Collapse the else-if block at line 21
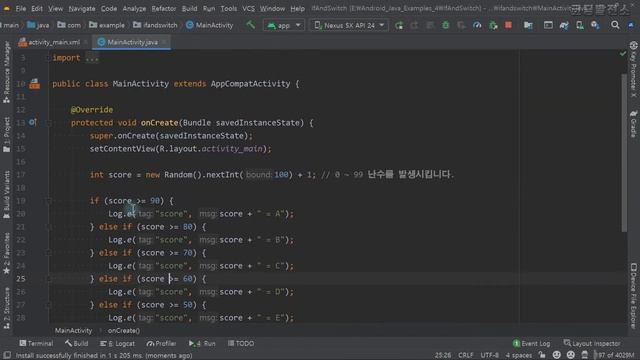This screenshot has width=640, height=360. pyautogui.click(x=49, y=227)
